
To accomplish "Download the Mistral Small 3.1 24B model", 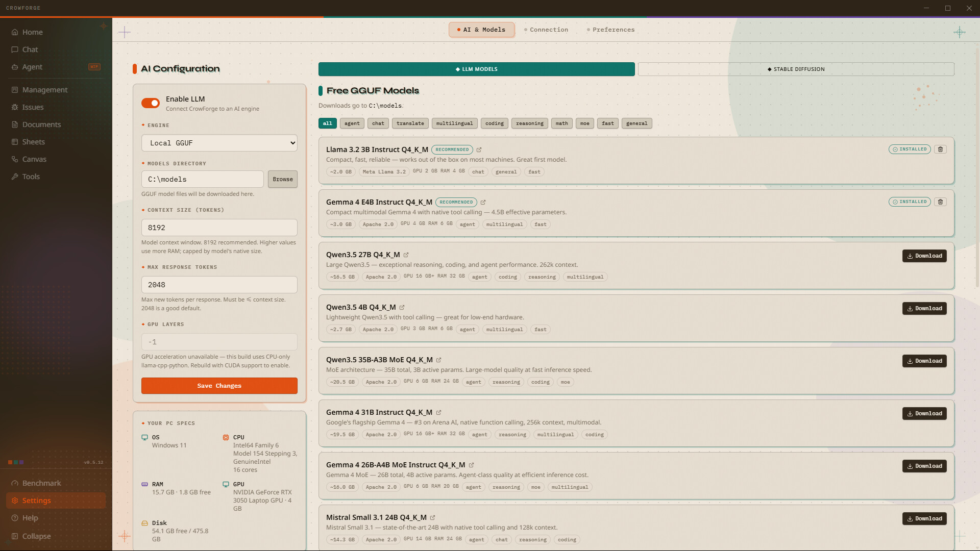I will pos(924,518).
